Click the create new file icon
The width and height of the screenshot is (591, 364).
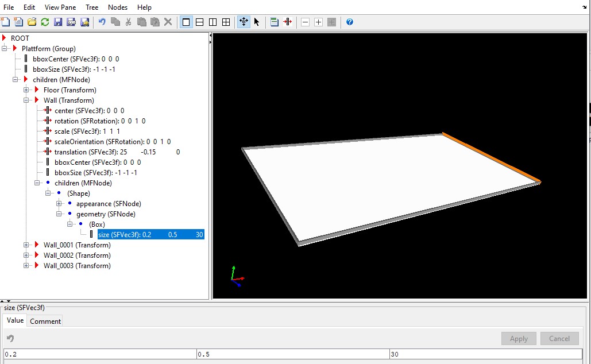(5, 22)
